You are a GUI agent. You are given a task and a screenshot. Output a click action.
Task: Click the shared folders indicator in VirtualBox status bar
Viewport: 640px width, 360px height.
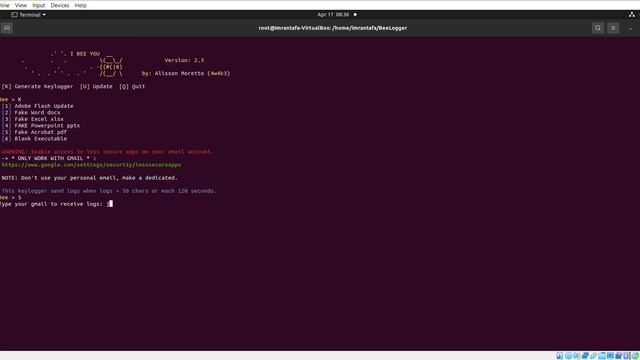click(x=602, y=356)
